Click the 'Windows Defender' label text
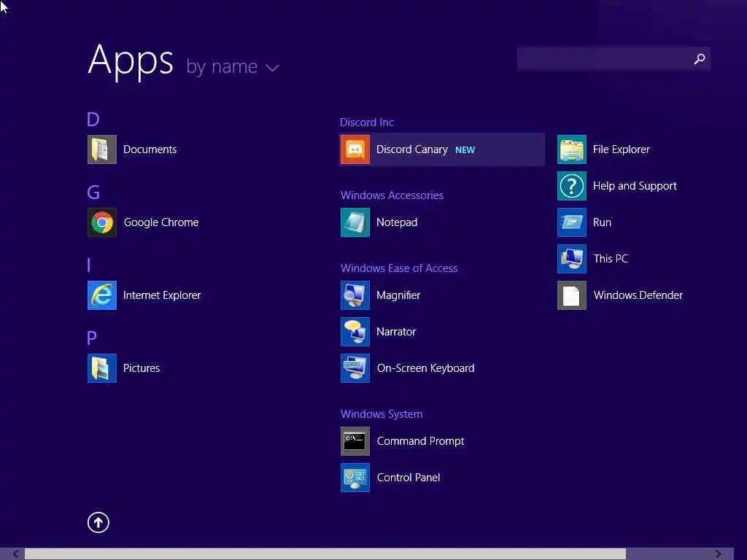Viewport: 747px width, 560px height. coord(638,295)
